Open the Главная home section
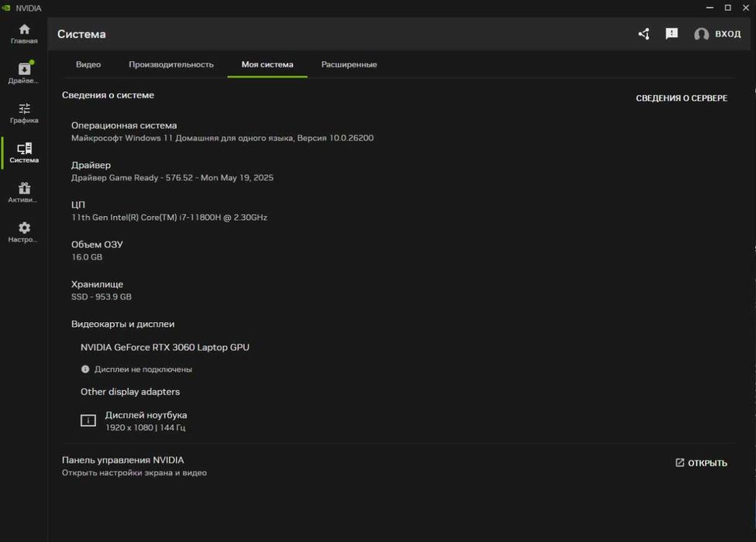Viewport: 756px width, 542px height. coord(24,34)
